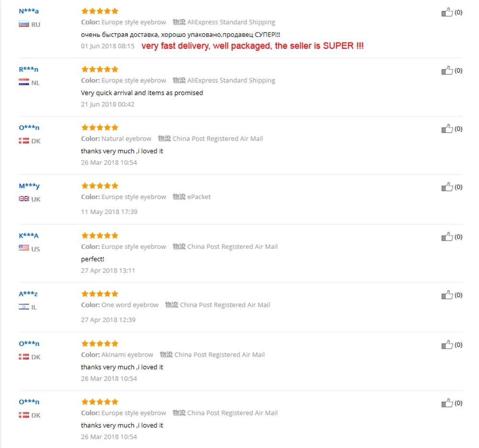Image resolution: width=479 pixels, height=448 pixels.
Task: Click the UK flag icon
Action: point(24,199)
